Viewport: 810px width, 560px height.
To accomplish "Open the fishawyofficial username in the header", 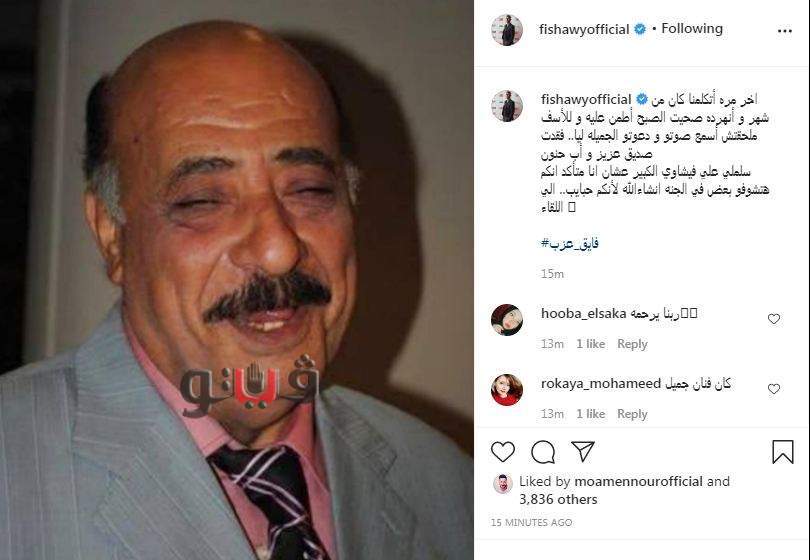I will pyautogui.click(x=584, y=29).
